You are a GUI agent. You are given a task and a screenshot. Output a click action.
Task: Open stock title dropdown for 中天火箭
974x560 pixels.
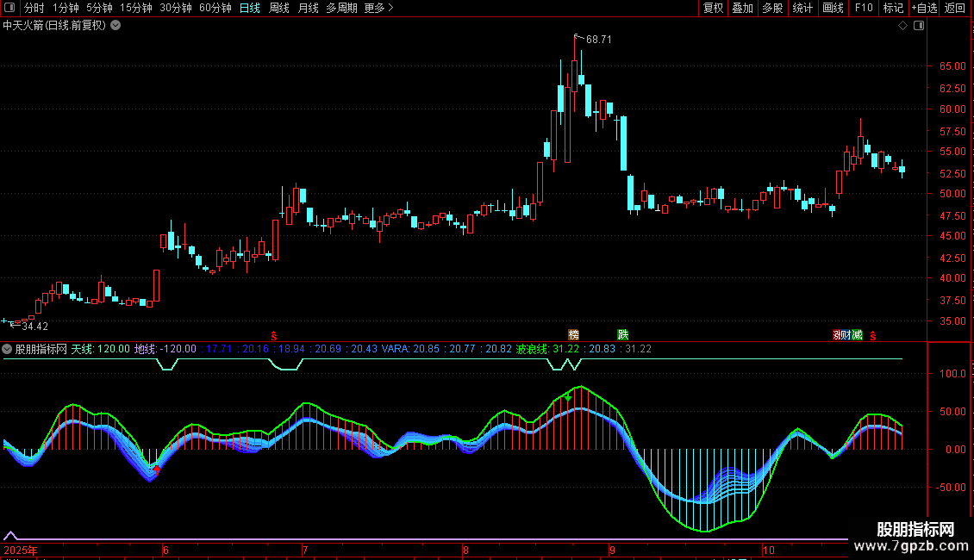click(x=116, y=25)
